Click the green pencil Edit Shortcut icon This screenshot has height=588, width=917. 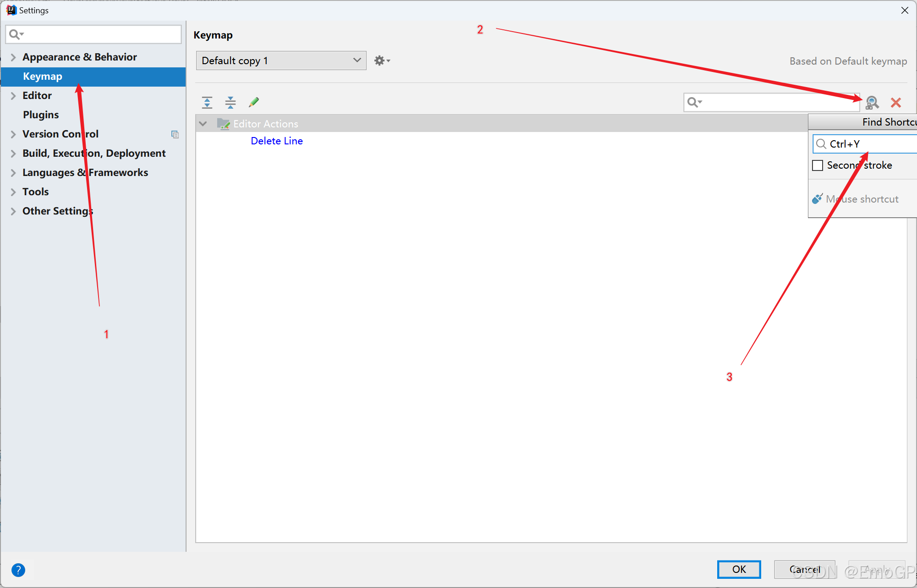pyautogui.click(x=253, y=102)
